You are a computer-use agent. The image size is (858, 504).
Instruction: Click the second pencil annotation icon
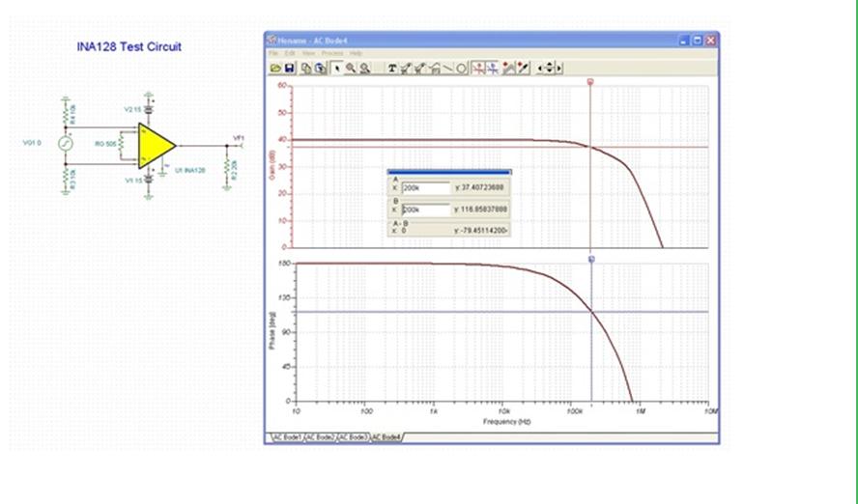419,69
